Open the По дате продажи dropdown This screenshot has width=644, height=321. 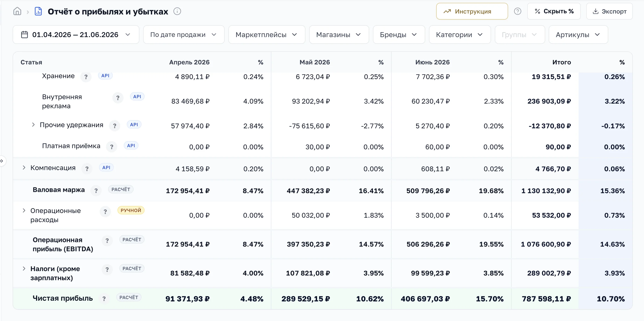tap(184, 35)
